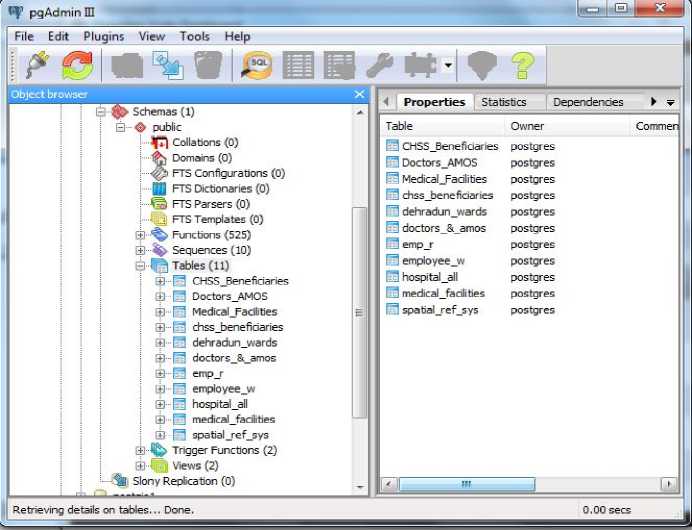Select FTS Configurations (0) in the tree

click(x=228, y=173)
